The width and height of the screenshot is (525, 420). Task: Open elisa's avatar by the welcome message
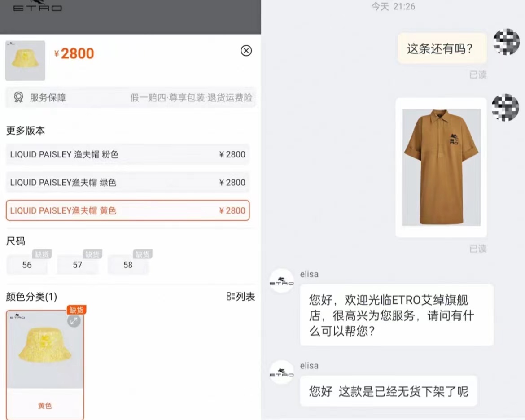pos(282,281)
